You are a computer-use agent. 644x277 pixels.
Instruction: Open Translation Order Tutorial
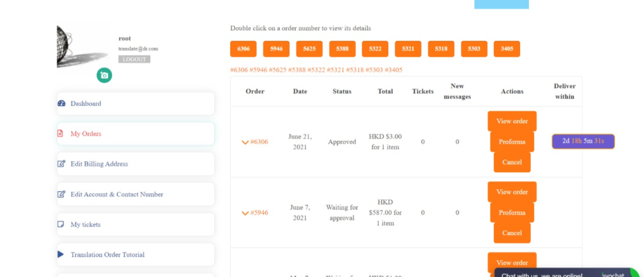click(x=136, y=254)
